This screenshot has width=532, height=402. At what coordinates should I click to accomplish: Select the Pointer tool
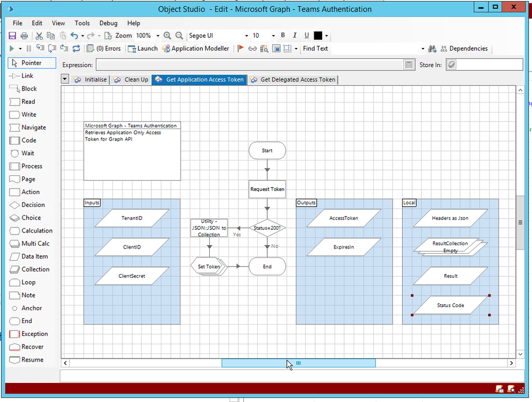[x=32, y=63]
